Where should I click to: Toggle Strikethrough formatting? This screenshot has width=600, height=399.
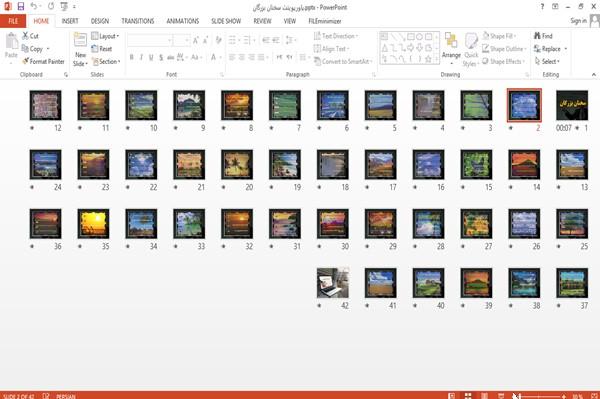tap(170, 57)
